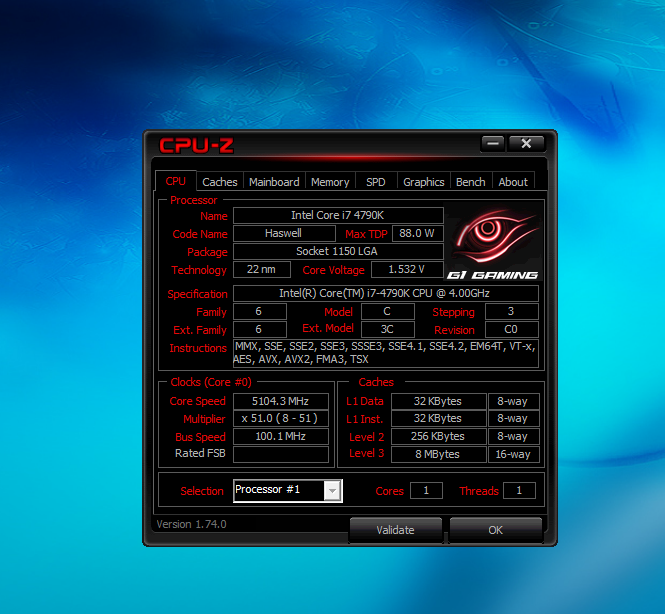Viewport: 665px width, 614px height.
Task: Click the processor name Intel Core i7 4790K
Action: pyautogui.click(x=338, y=215)
